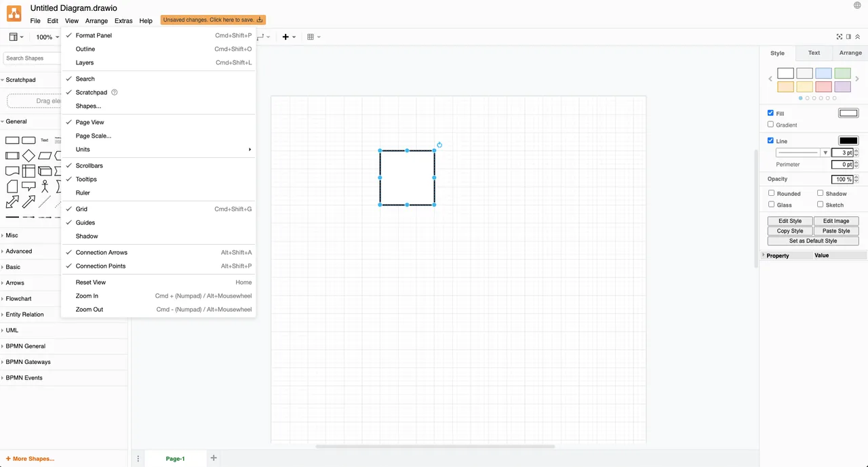This screenshot has width=868, height=467.
Task: Open the Table grid icon in toolbar
Action: tap(311, 37)
